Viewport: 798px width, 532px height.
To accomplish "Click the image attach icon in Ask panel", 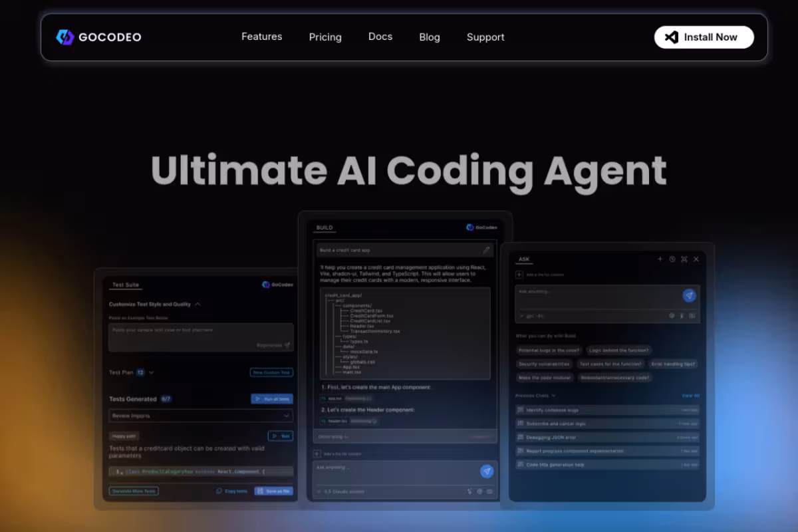I will coord(692,316).
